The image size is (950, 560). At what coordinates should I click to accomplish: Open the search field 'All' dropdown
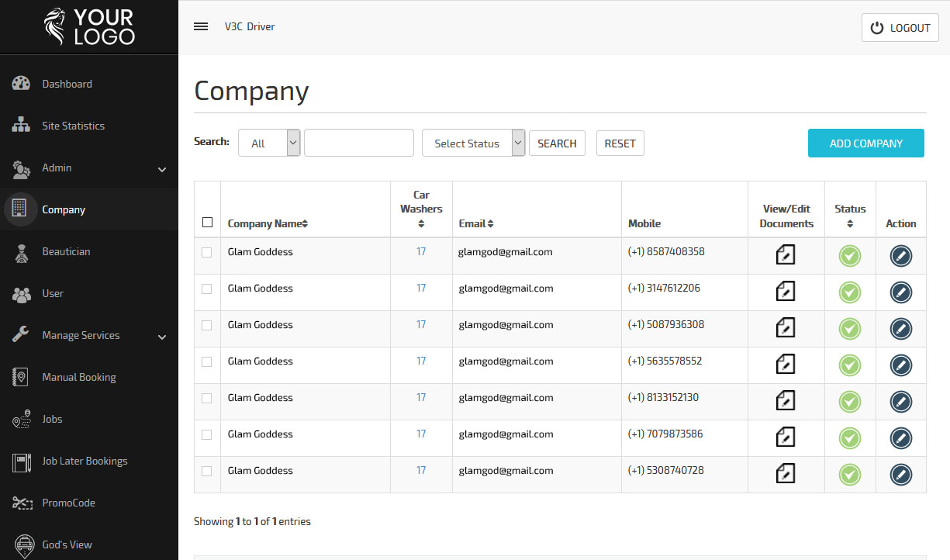(x=269, y=143)
